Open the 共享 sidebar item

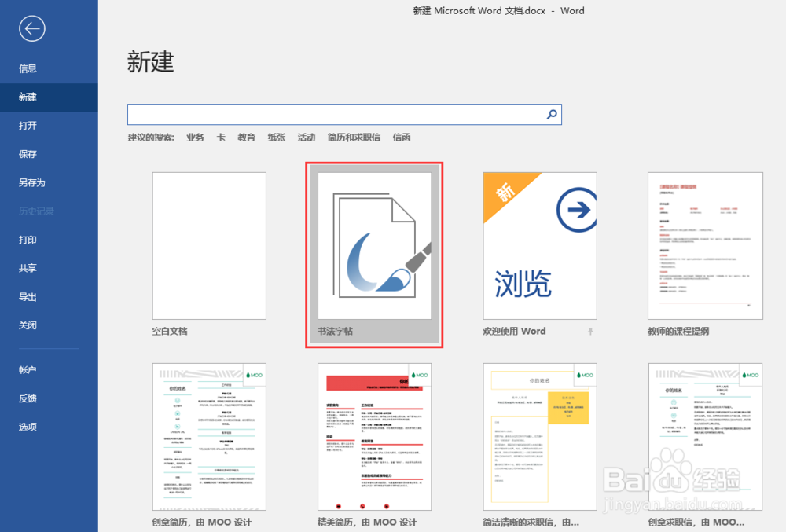click(x=28, y=269)
